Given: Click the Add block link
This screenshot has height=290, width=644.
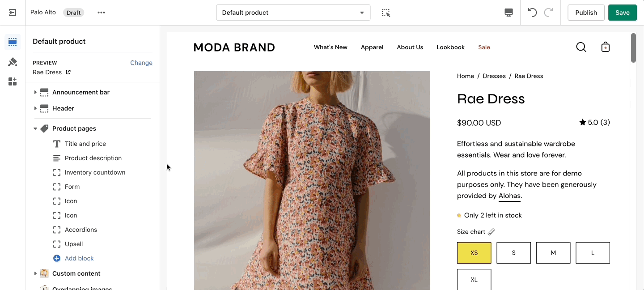Looking at the screenshot, I should 79,258.
